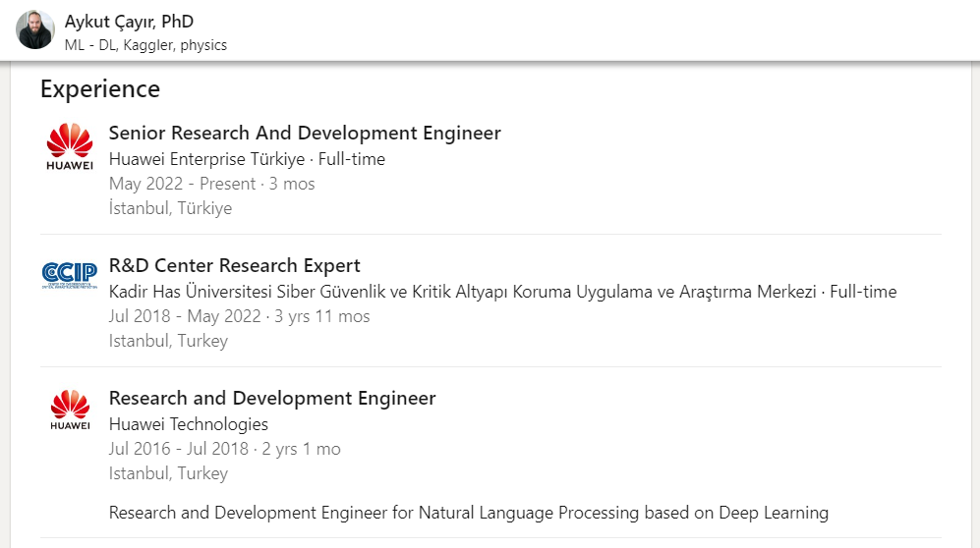Screen dimensions: 980x548
Task: Open R&D Center Research Expert title
Action: (x=234, y=266)
